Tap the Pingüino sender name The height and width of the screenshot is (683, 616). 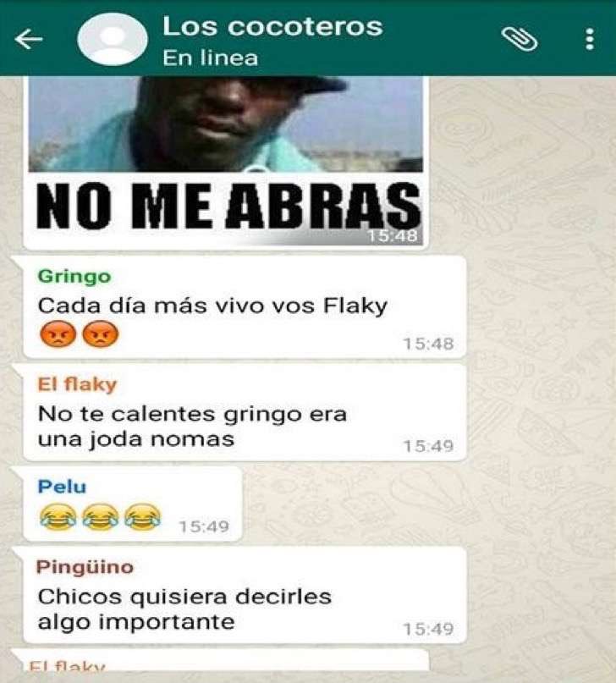(85, 567)
